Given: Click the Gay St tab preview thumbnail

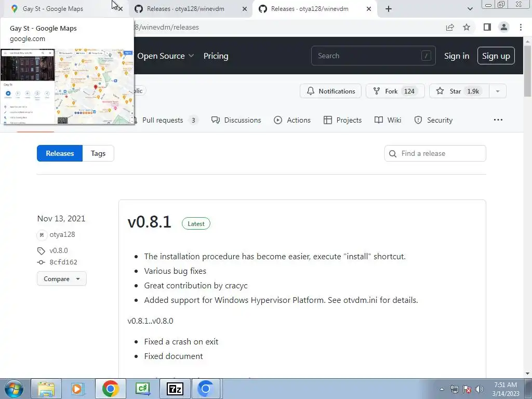Looking at the screenshot, I should point(67,87).
